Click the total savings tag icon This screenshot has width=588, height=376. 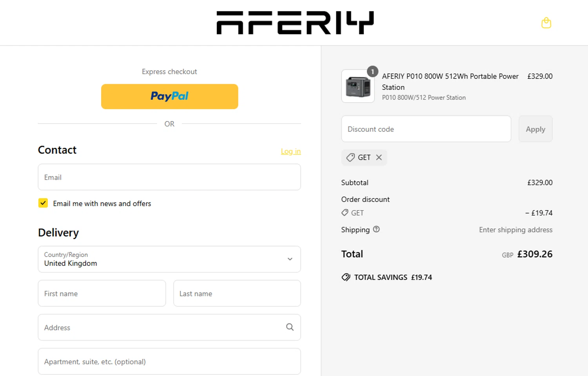tap(346, 277)
